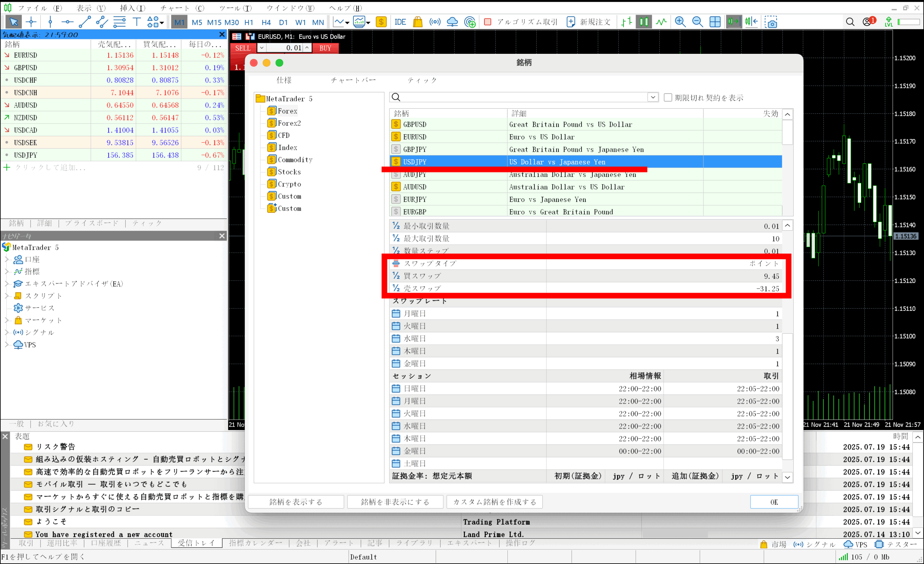Click the zoom out magnifier icon
The image size is (924, 564).
tap(697, 22)
